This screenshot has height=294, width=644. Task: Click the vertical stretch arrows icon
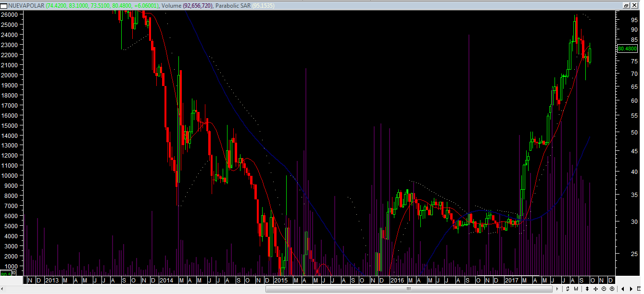[x=588, y=289]
